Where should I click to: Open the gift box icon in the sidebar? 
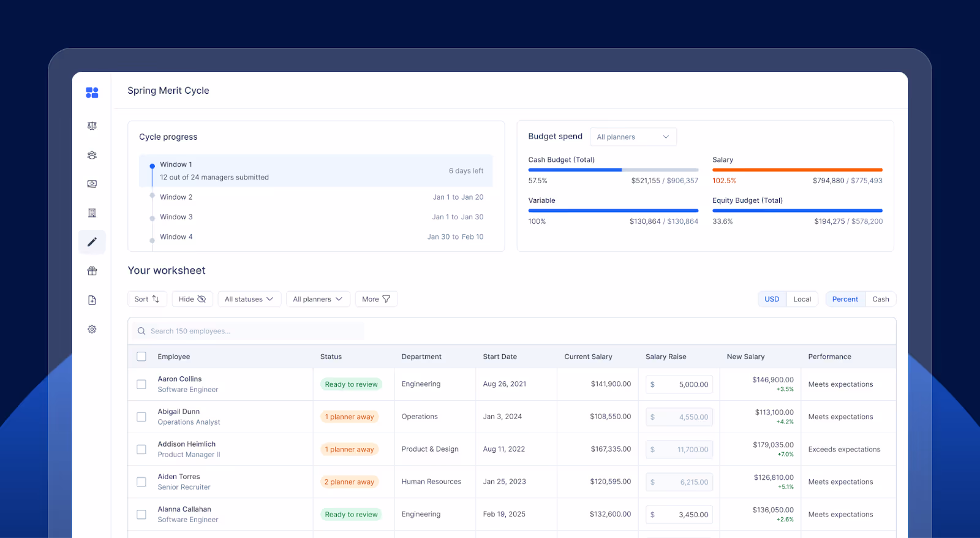pyautogui.click(x=92, y=271)
